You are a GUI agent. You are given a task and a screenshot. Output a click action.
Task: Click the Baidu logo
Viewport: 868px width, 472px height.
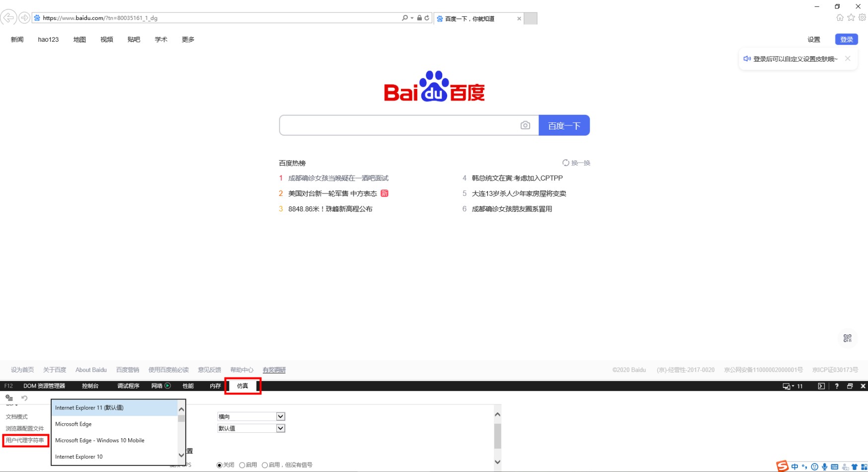pos(434,87)
